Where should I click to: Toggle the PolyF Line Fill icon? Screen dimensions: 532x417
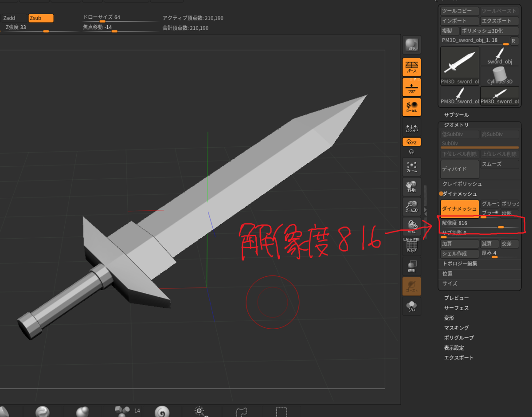click(412, 245)
